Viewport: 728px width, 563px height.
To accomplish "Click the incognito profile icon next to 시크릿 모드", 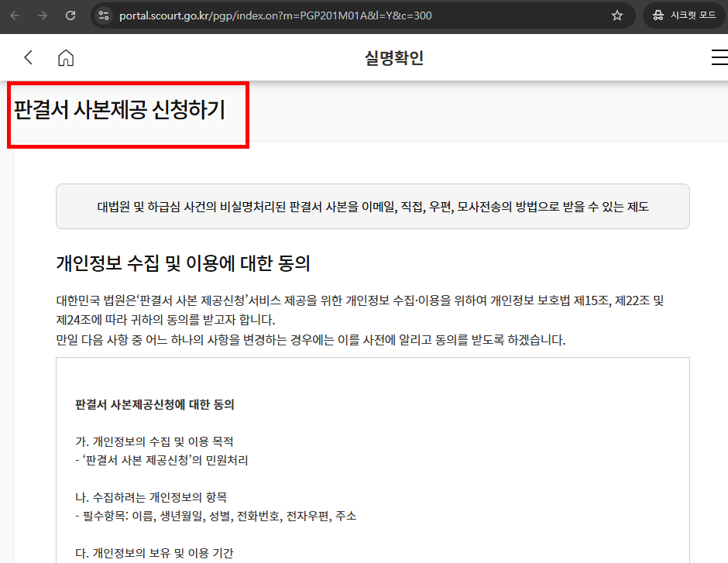I will (658, 15).
